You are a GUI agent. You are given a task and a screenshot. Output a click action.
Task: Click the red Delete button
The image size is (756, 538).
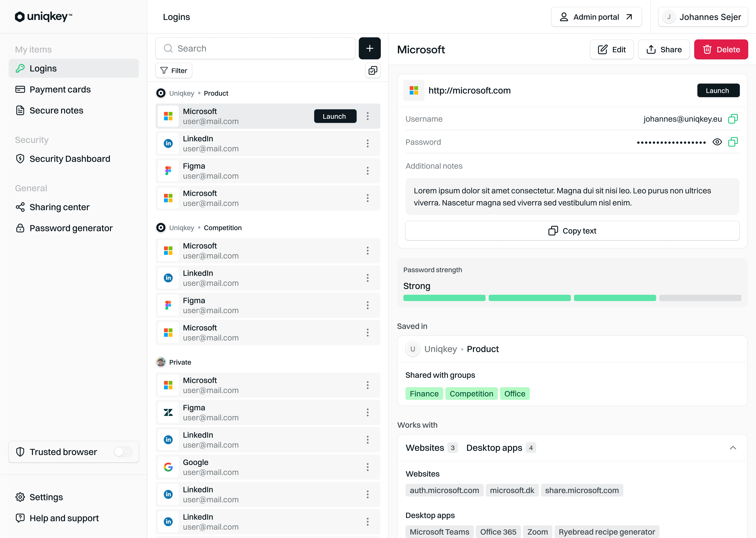[x=721, y=50]
